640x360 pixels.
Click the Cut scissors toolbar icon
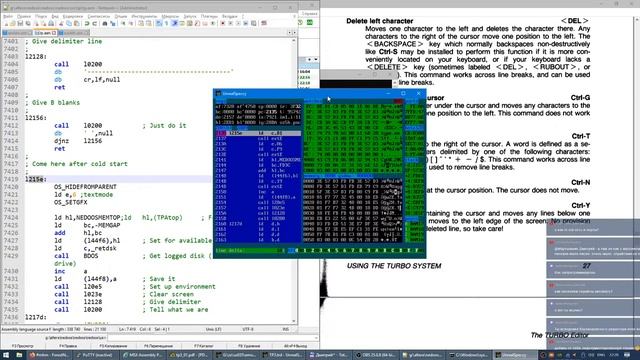click(61, 23)
